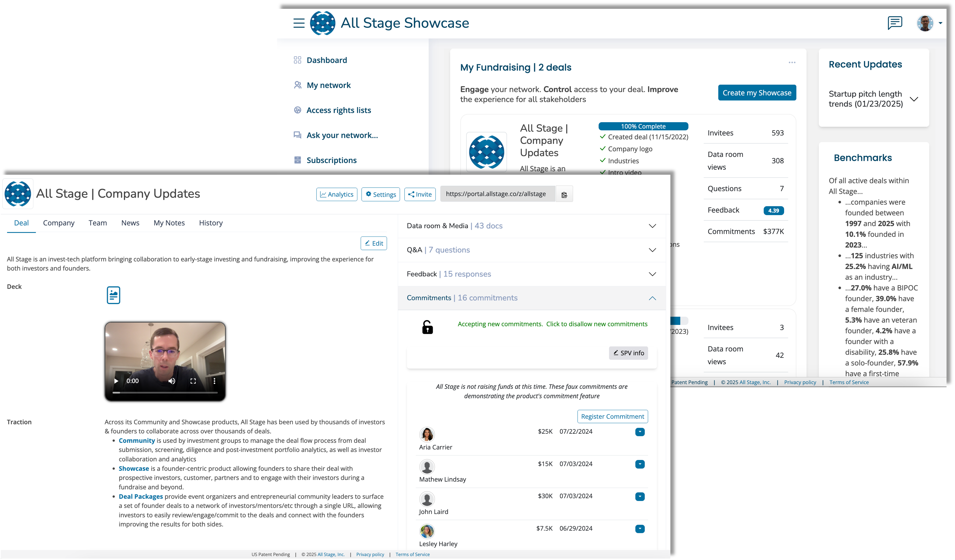Click Register Commitment button

[x=612, y=416]
